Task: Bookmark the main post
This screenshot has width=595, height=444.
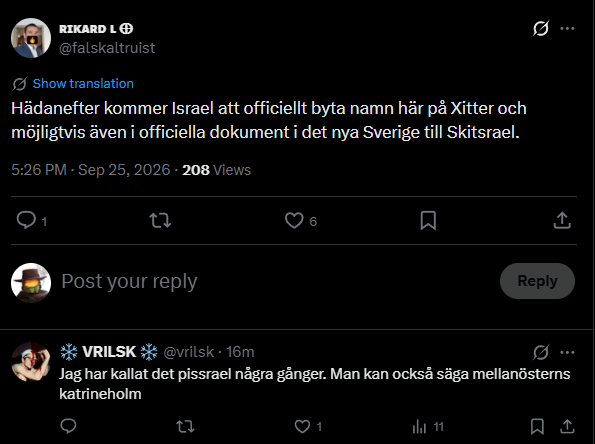Action: pyautogui.click(x=428, y=220)
